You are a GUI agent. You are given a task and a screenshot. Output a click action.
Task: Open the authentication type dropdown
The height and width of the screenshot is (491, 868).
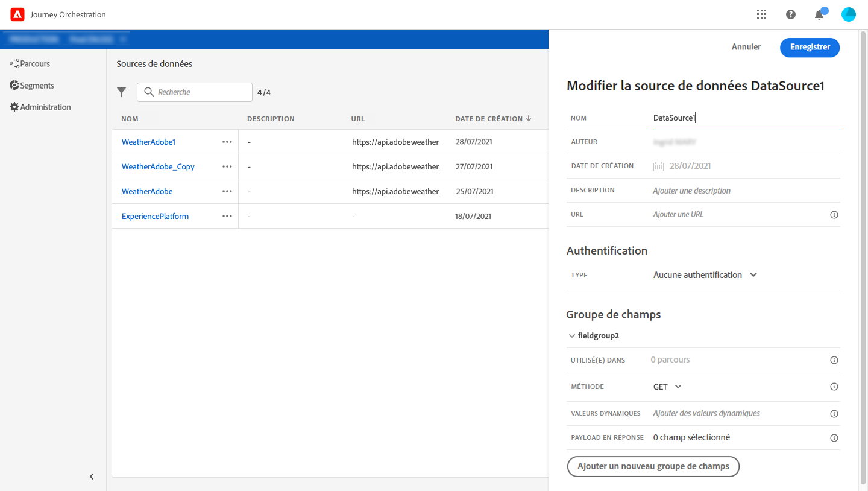(705, 275)
